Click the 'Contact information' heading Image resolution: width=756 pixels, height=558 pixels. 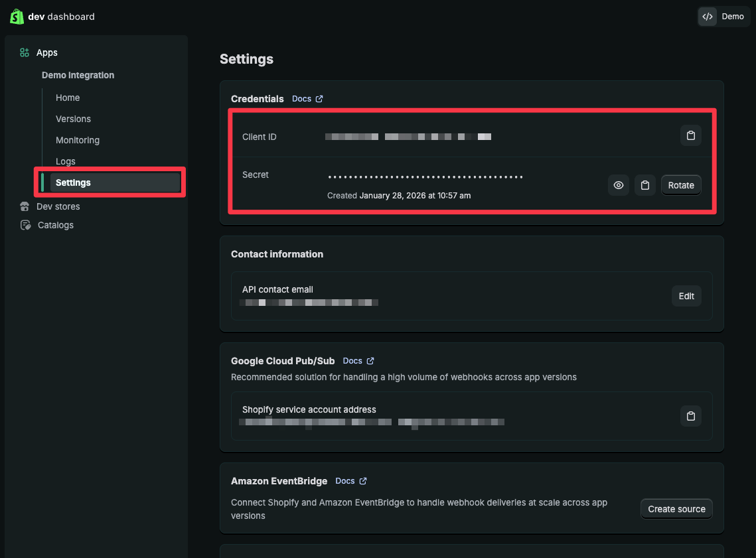pyautogui.click(x=277, y=254)
